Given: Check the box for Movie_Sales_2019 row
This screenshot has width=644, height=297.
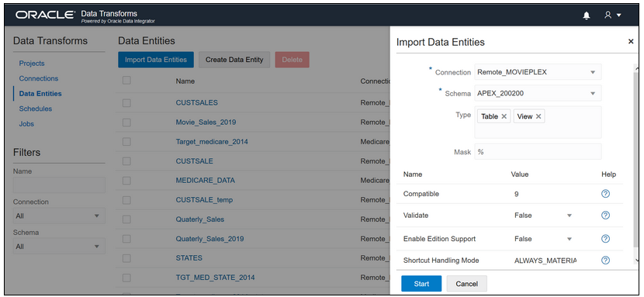Looking at the screenshot, I should [126, 123].
